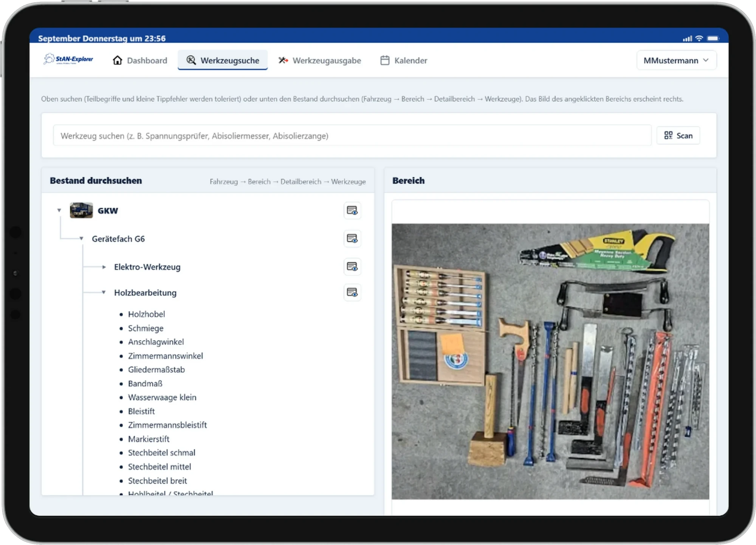Collapse the GKW tree node
The height and width of the screenshot is (545, 756).
click(59, 210)
